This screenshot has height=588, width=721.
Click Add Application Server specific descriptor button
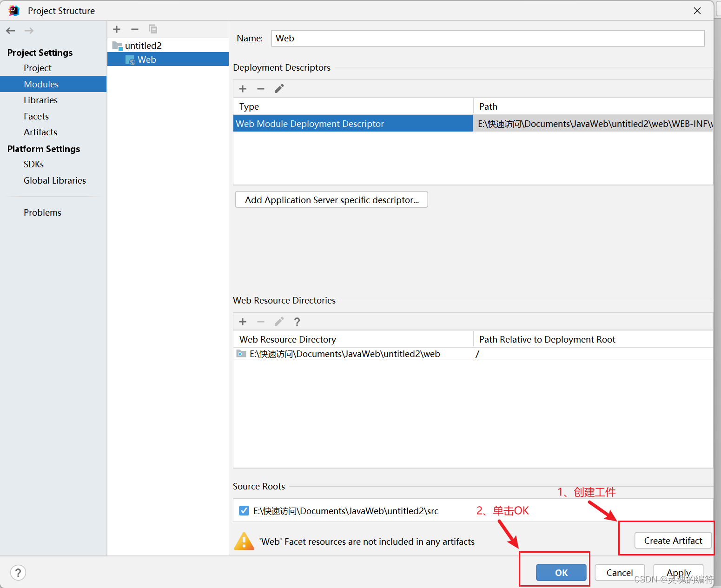tap(331, 200)
